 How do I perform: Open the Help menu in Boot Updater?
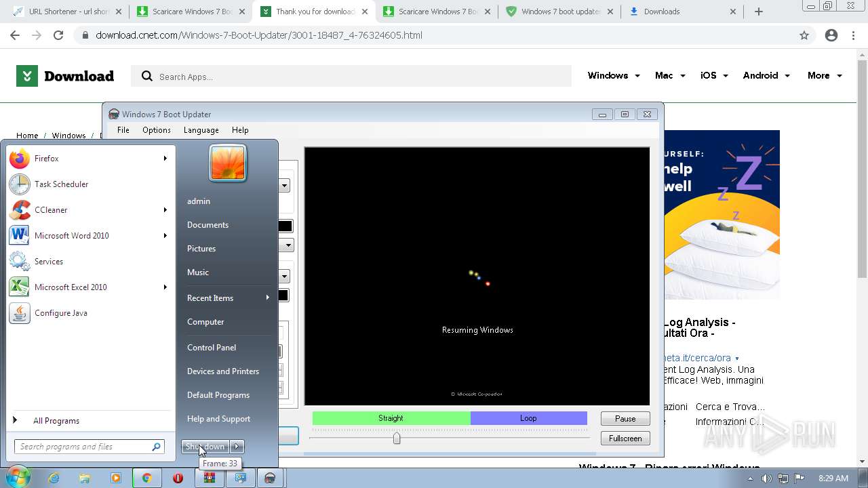tap(240, 130)
